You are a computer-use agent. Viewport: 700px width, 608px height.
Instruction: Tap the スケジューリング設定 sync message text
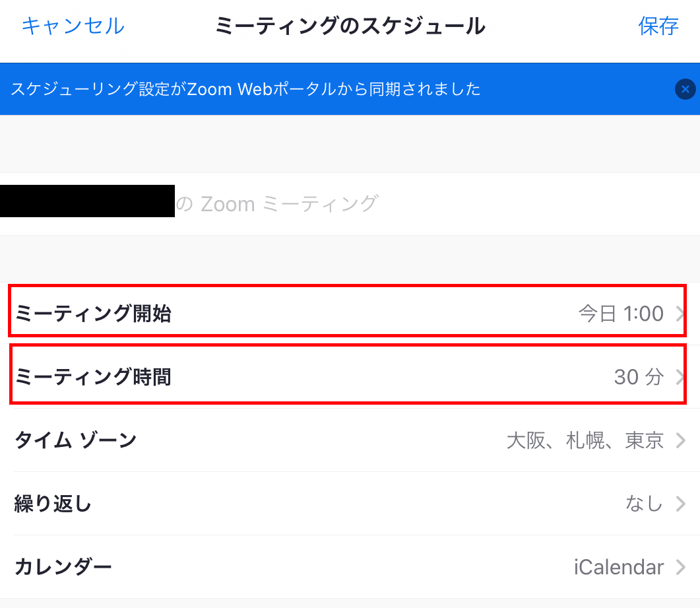245,89
